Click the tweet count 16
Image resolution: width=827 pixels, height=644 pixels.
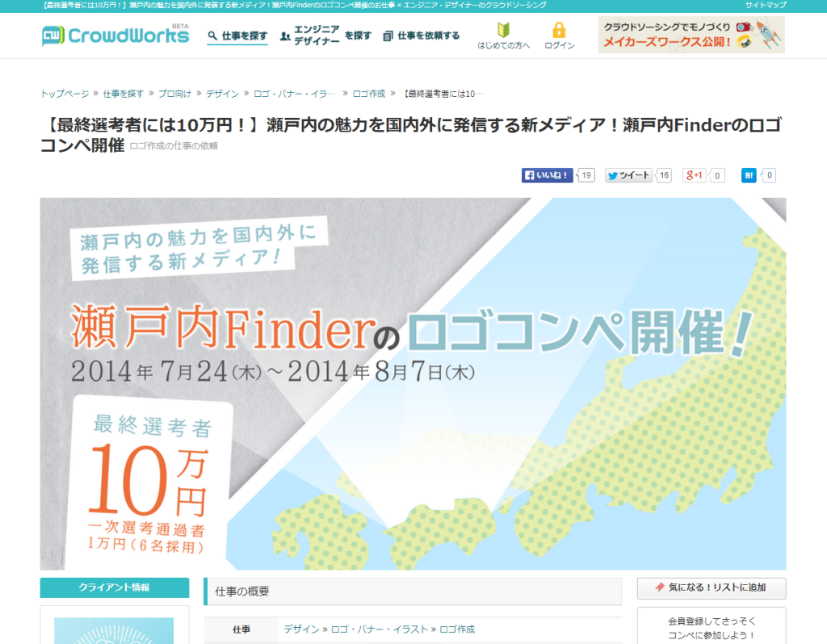click(x=664, y=175)
